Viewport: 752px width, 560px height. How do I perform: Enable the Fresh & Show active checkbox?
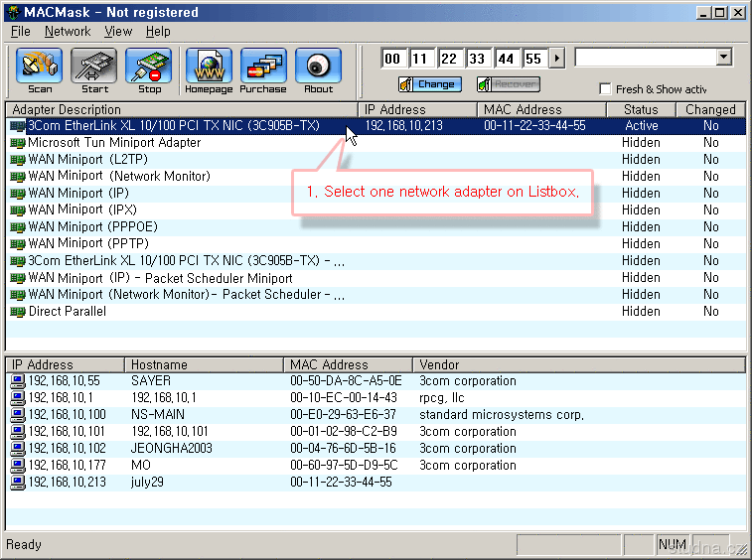coord(605,89)
